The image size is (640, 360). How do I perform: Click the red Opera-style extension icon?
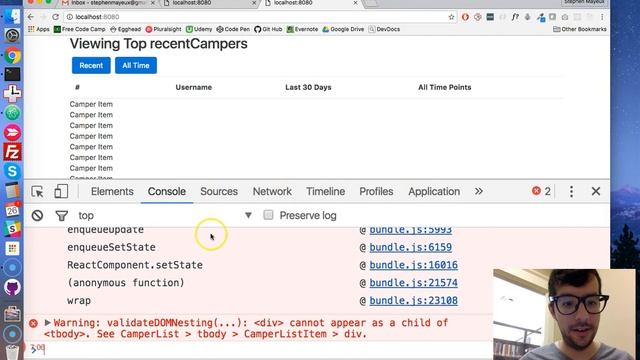[465, 17]
